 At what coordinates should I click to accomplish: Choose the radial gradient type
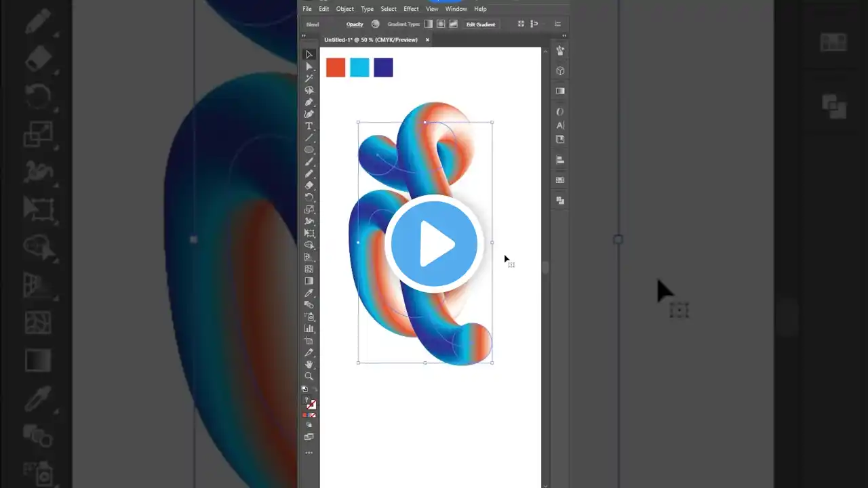pyautogui.click(x=441, y=24)
